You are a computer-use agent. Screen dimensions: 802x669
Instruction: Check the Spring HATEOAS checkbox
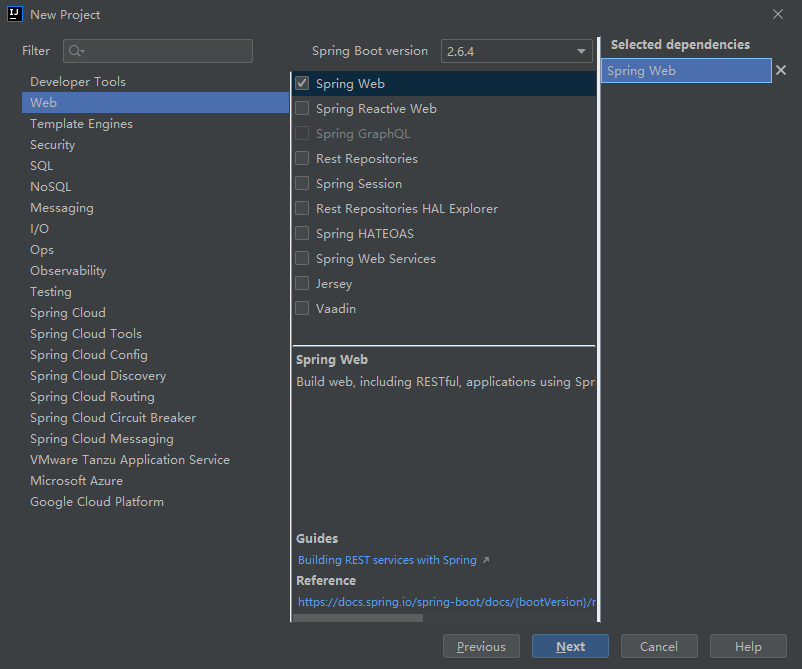tap(302, 233)
